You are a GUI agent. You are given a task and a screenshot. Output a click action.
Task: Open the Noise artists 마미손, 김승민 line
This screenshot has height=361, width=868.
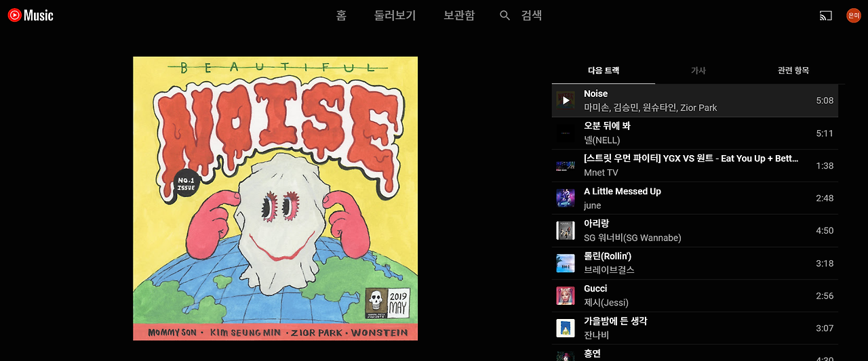[650, 108]
